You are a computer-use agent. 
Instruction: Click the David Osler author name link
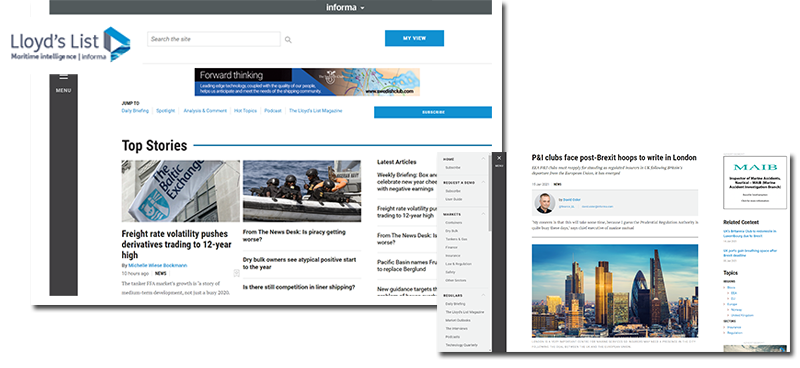pyautogui.click(x=572, y=200)
